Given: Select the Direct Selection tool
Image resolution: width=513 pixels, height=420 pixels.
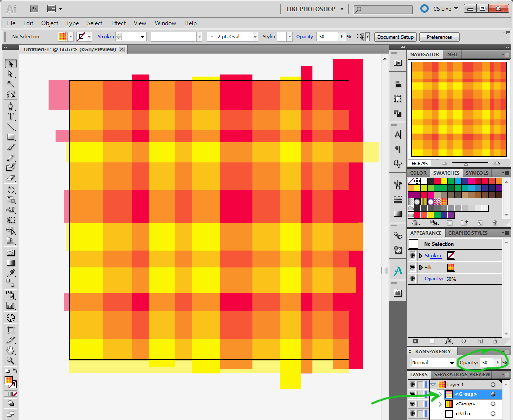Looking at the screenshot, I should coord(10,74).
